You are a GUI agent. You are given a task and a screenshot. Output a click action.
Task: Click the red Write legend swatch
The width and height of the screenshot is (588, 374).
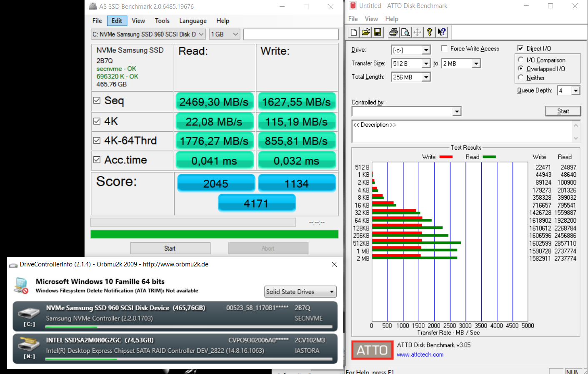[446, 157]
